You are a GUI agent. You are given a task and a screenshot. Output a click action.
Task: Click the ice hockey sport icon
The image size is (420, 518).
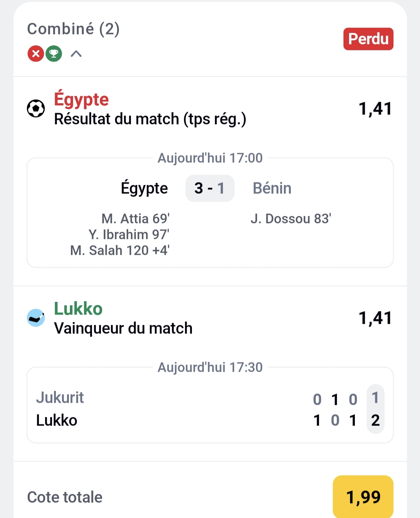(x=36, y=318)
